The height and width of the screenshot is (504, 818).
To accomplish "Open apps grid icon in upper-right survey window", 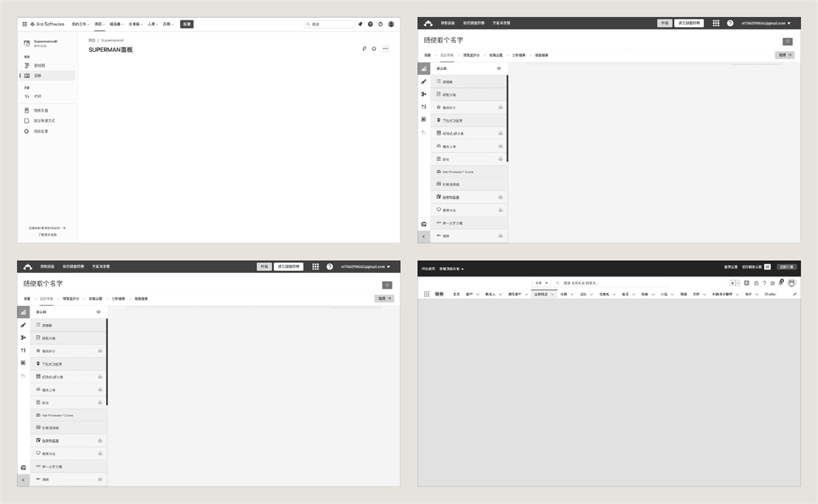I will (716, 22).
